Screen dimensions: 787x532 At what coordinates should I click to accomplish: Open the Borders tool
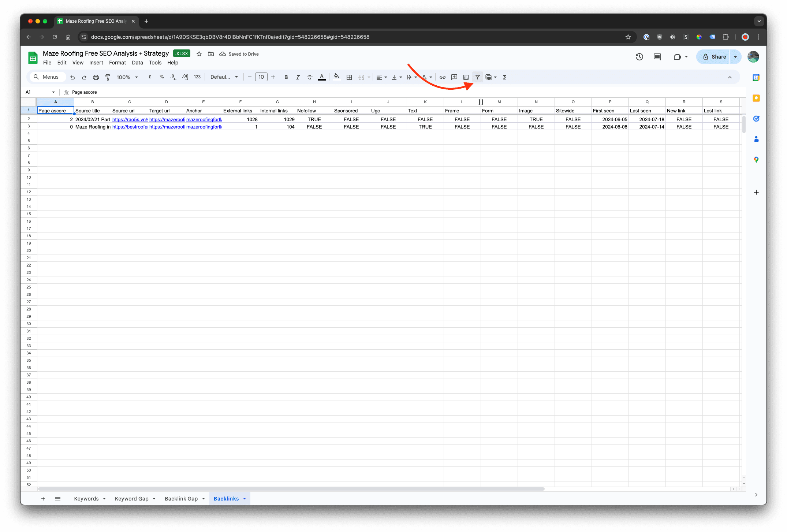(349, 77)
